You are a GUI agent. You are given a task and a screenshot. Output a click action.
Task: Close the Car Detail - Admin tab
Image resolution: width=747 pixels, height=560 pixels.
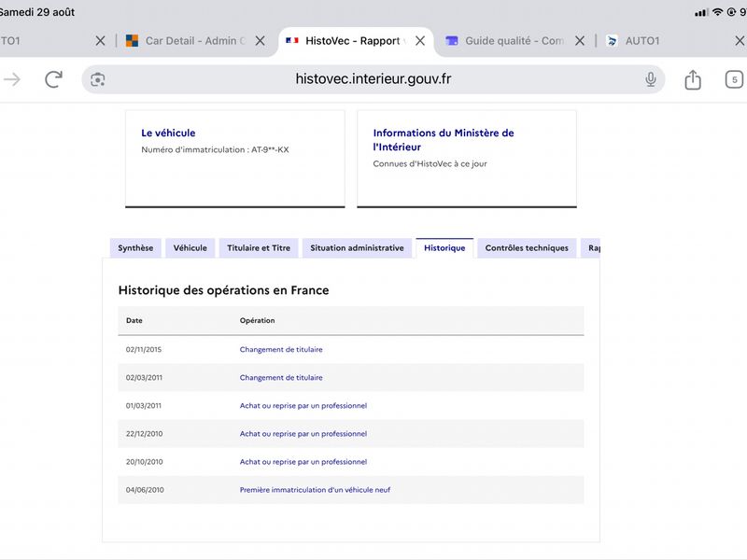(260, 41)
